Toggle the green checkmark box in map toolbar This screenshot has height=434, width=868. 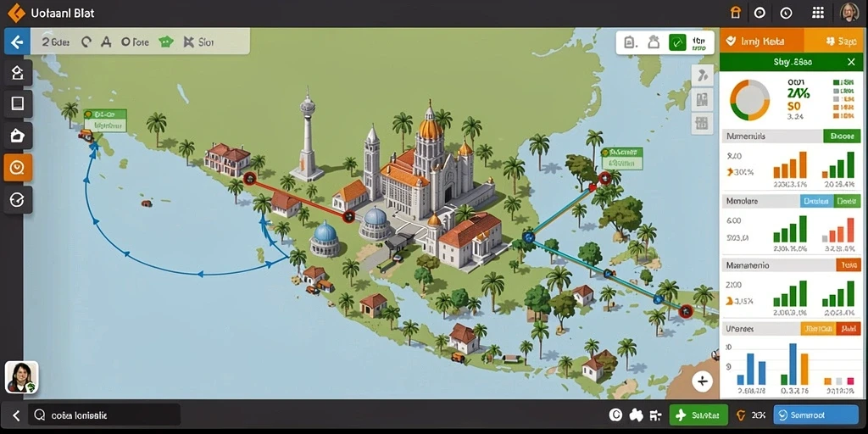coord(677,42)
